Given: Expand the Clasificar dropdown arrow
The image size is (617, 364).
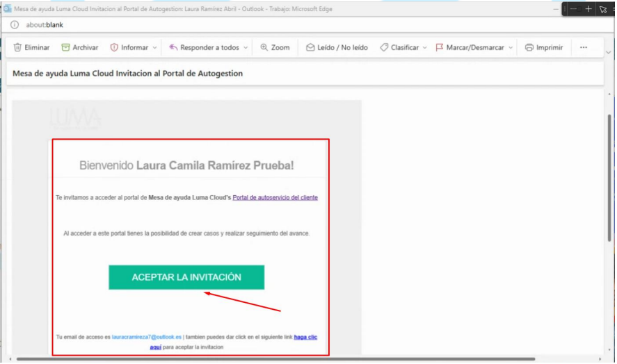Looking at the screenshot, I should pyautogui.click(x=424, y=48).
